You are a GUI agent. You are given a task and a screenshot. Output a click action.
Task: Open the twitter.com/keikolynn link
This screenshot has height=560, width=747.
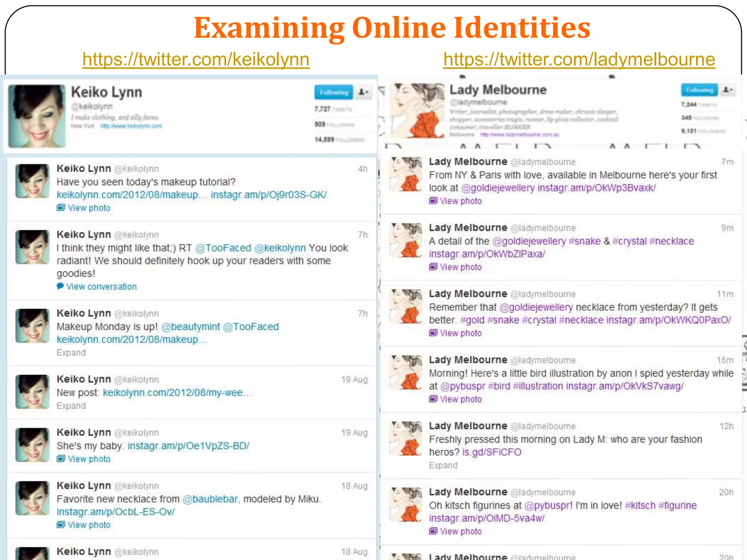coord(196,59)
